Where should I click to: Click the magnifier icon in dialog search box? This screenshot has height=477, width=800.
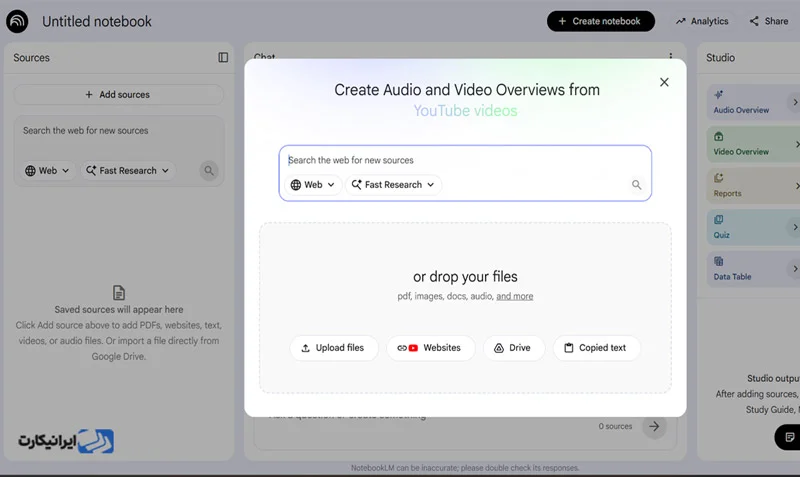pos(636,185)
